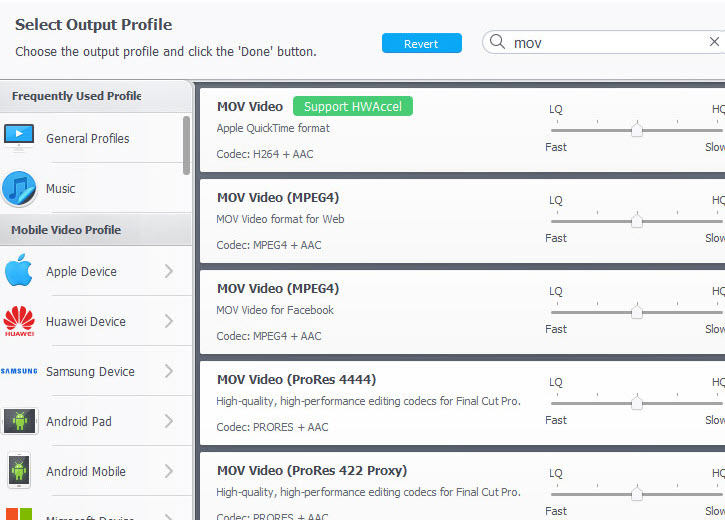Adjust quality slider for MOV Video H264
Viewport: 725px width, 520px height.
coord(636,129)
